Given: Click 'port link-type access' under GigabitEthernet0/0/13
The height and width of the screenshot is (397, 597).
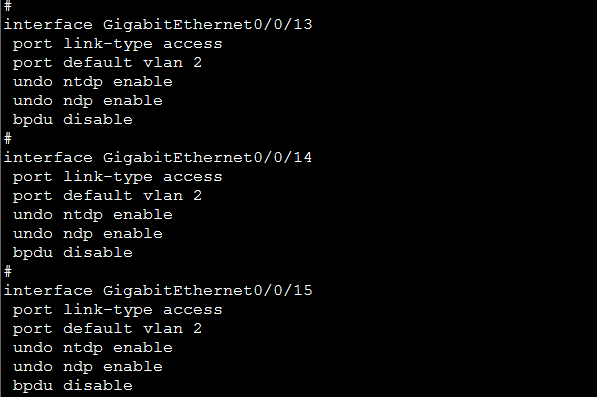Looking at the screenshot, I should [118, 44].
